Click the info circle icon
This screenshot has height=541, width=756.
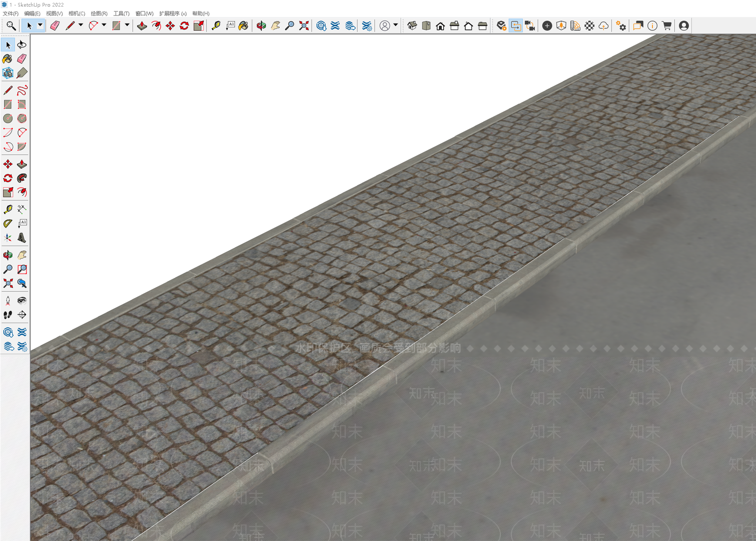(653, 26)
